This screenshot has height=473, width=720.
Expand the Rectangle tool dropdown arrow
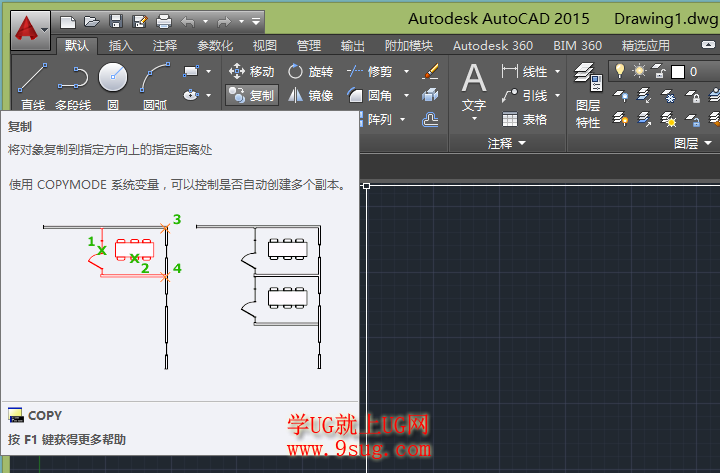(x=208, y=71)
